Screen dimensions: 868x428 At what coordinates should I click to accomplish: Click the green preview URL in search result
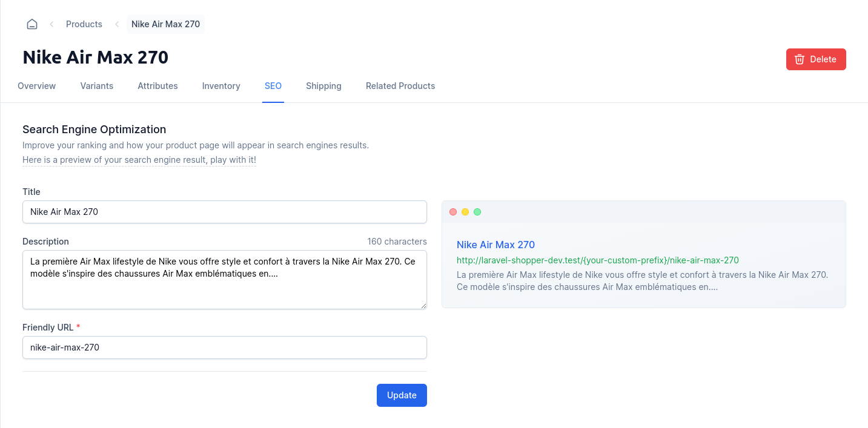pos(597,260)
